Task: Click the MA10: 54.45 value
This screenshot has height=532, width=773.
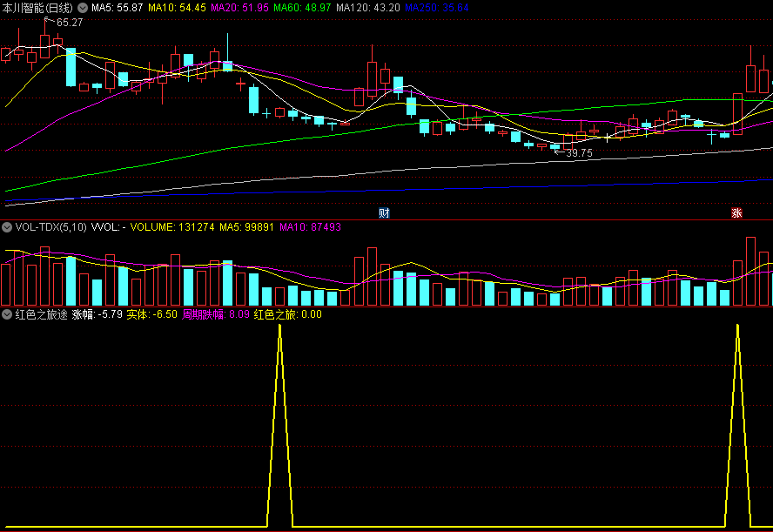Action: click(177, 8)
